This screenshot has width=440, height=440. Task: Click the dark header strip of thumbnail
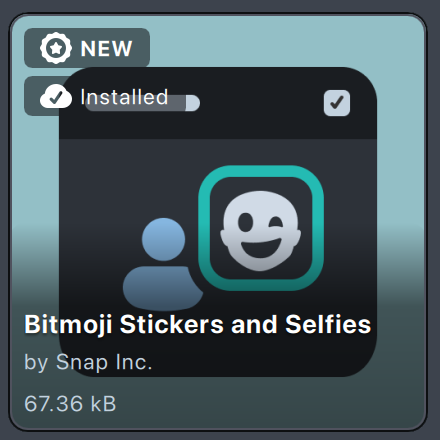pyautogui.click(x=218, y=103)
